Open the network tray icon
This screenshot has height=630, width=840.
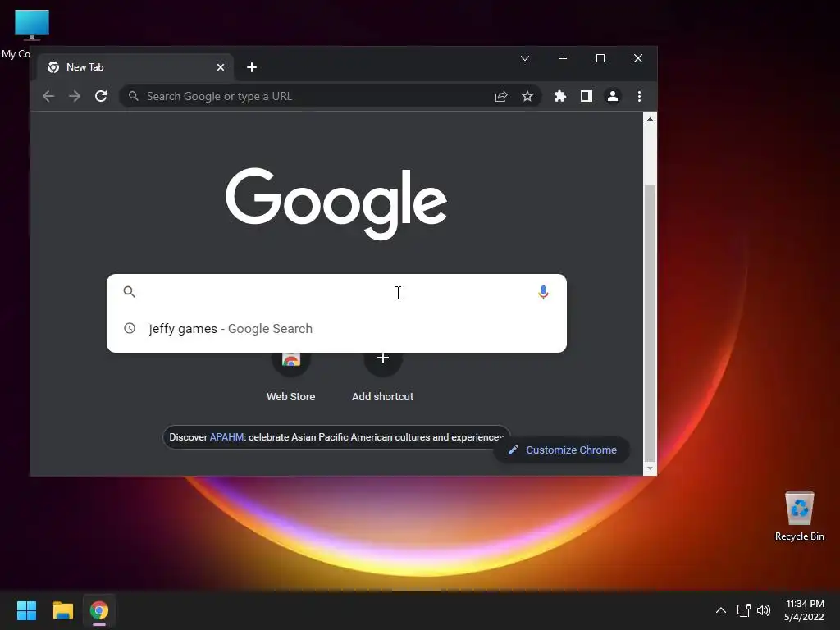pyautogui.click(x=743, y=610)
